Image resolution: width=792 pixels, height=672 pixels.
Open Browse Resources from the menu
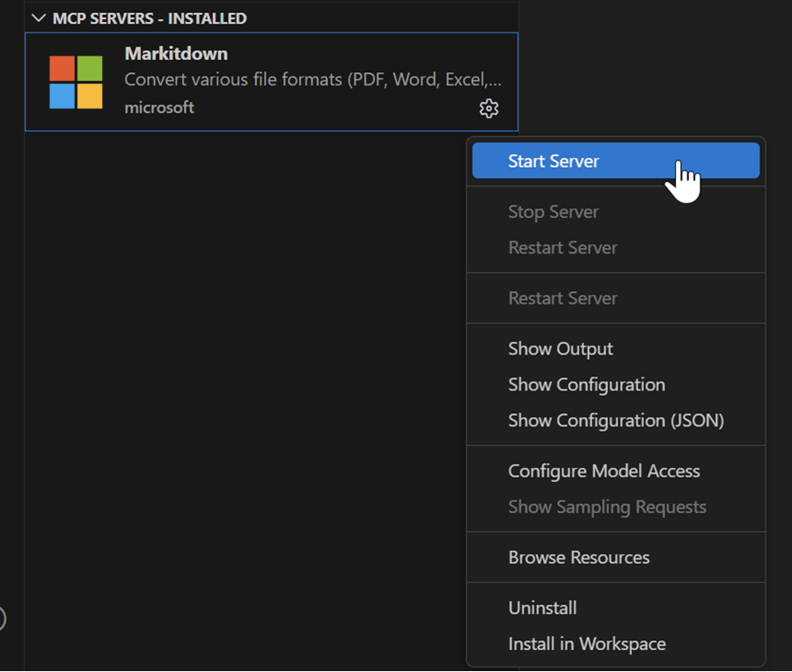[578, 558]
